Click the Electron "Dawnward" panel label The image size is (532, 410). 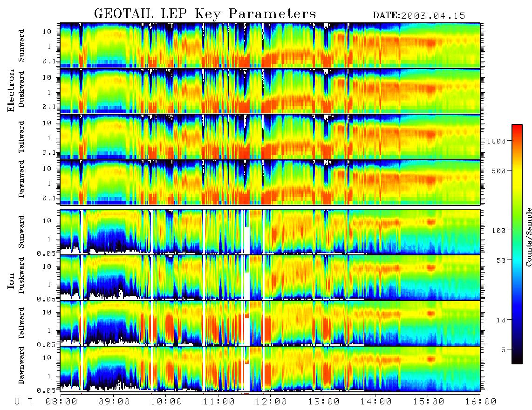(21, 179)
